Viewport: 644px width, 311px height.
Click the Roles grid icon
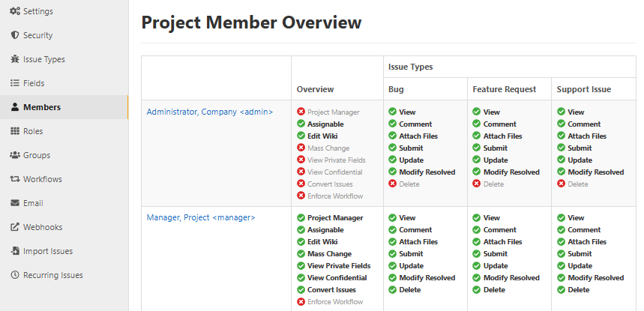coord(15,131)
